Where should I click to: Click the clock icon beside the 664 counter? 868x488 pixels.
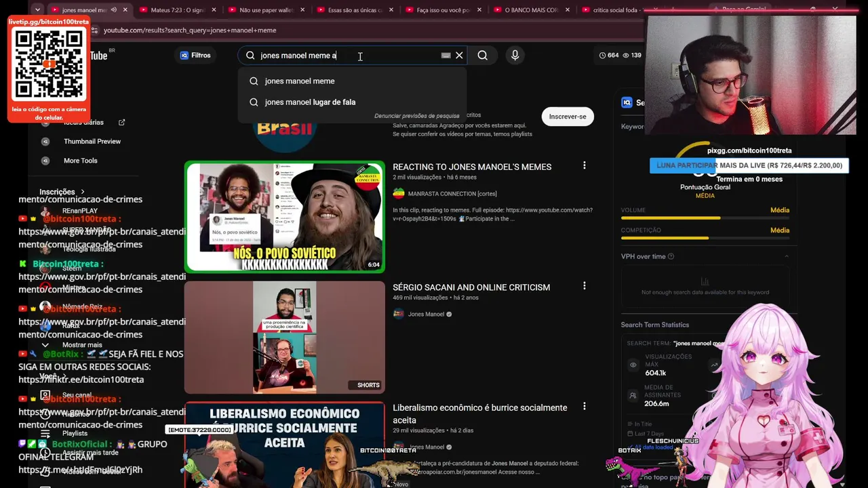tap(604, 56)
